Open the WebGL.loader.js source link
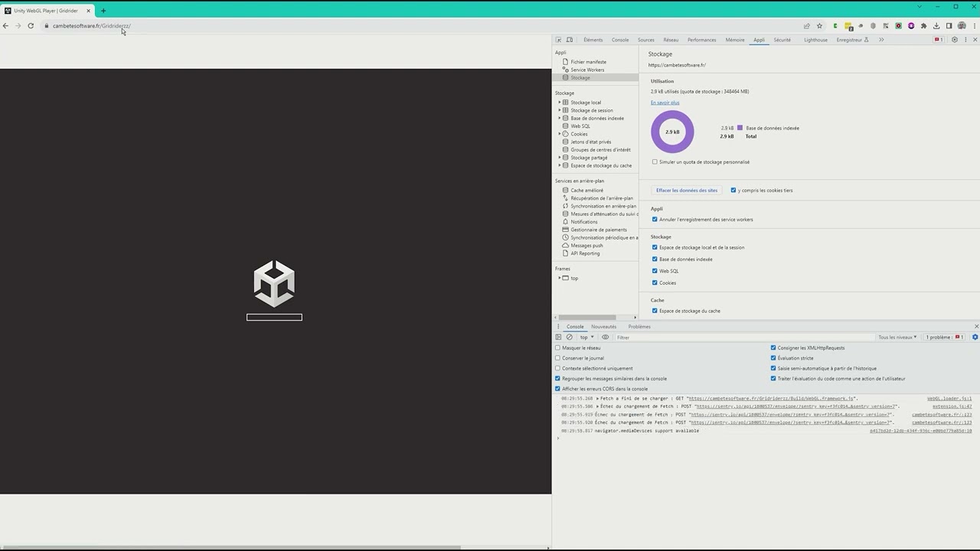Image resolution: width=980 pixels, height=551 pixels. [x=949, y=399]
